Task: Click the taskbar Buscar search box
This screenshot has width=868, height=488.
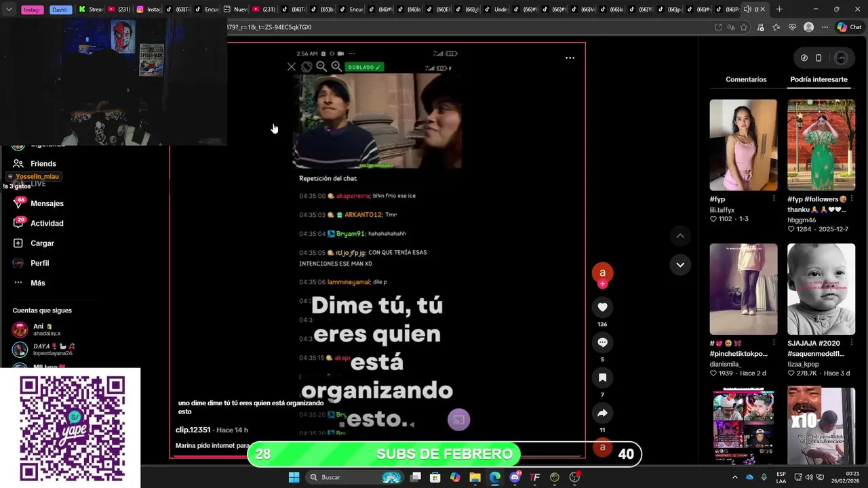Action: pos(356,477)
